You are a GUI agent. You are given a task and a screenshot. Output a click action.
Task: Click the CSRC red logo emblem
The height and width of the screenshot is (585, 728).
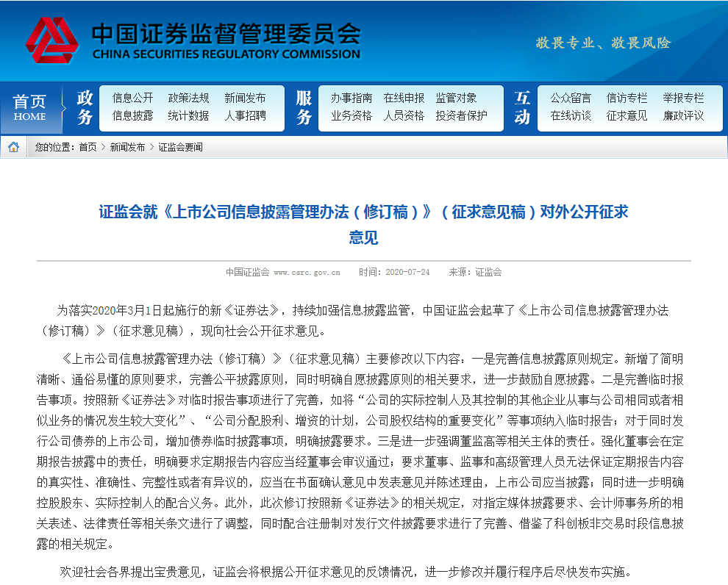click(51, 41)
